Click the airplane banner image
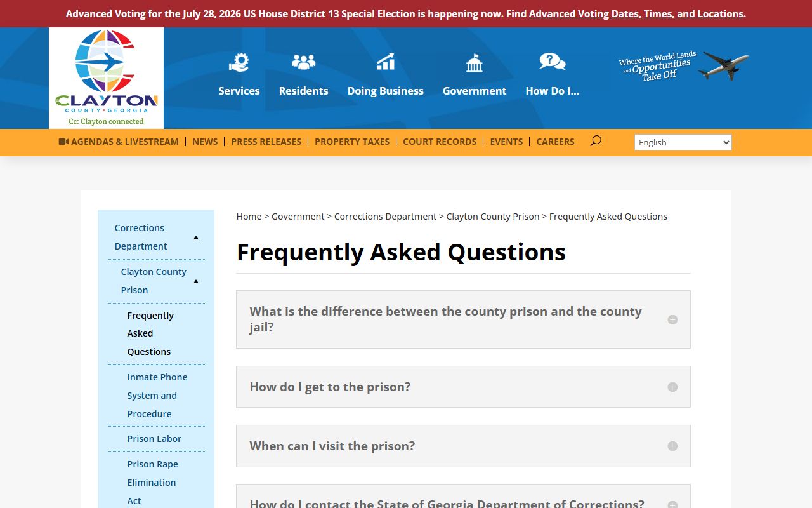This screenshot has height=508, width=812. click(684, 65)
